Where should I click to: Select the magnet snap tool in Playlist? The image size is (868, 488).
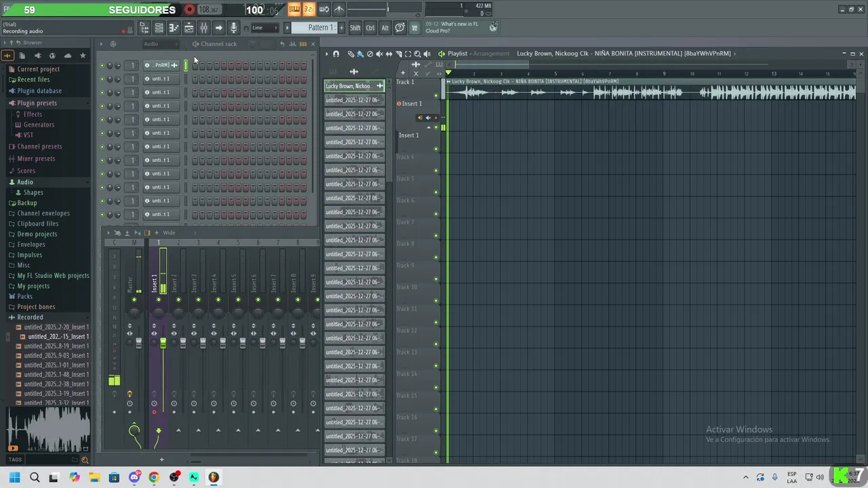pos(336,54)
